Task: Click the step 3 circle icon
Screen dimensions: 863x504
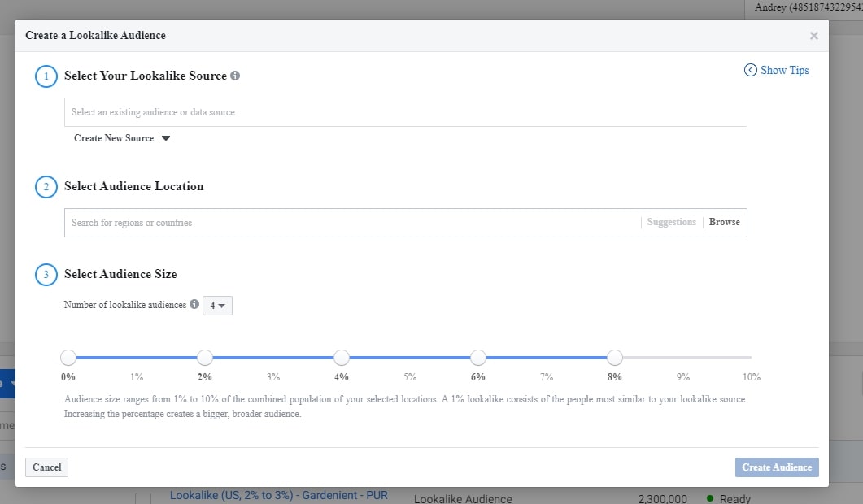Action: pos(46,275)
